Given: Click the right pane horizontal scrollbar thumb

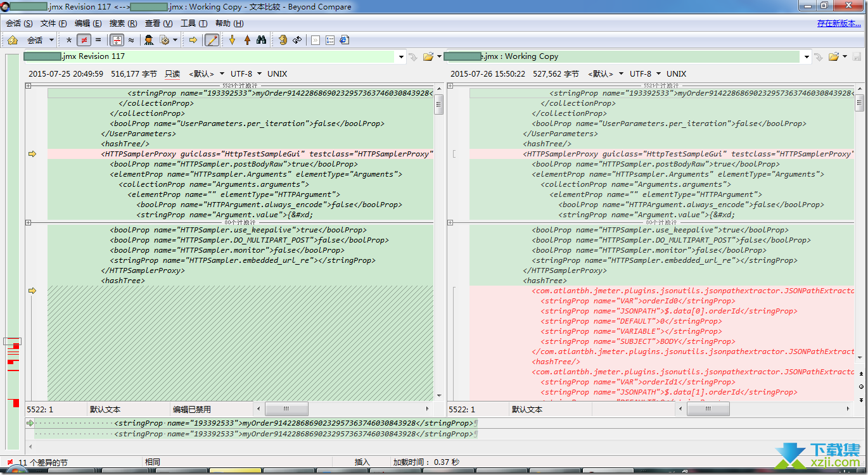Looking at the screenshot, I should tap(708, 409).
